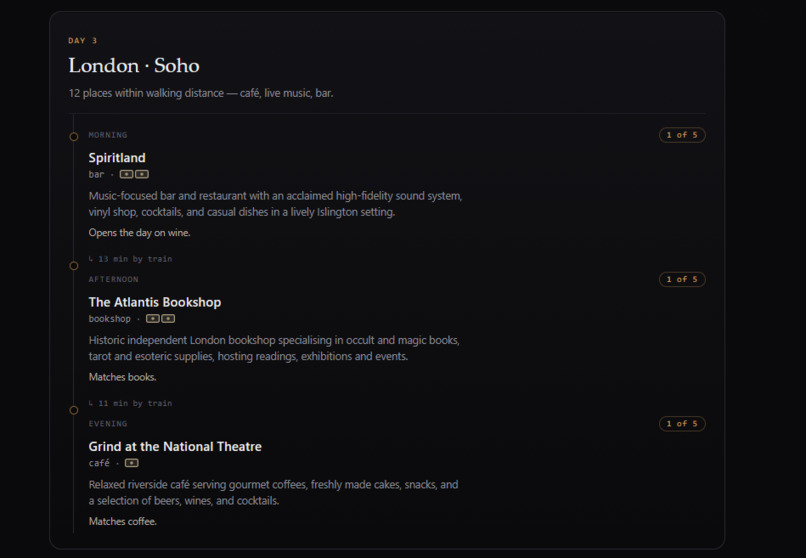806x558 pixels.
Task: Click the second price icon under Spiritland
Action: point(142,174)
